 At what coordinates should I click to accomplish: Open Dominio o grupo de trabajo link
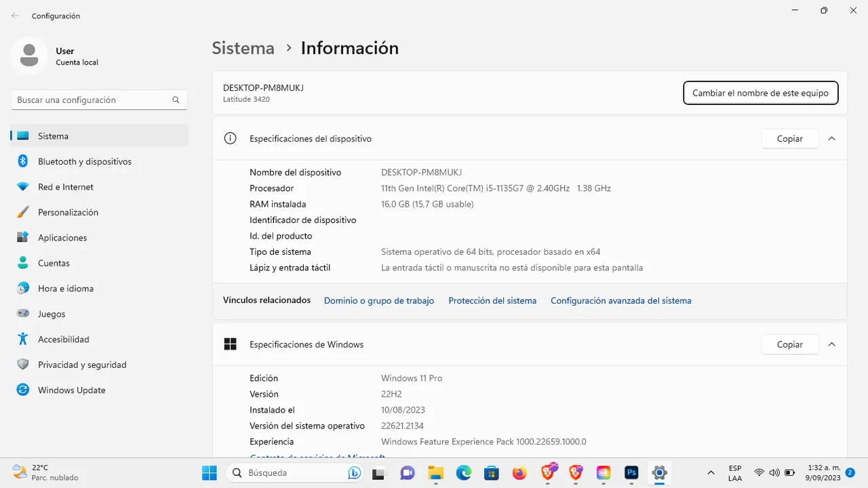[x=379, y=300]
